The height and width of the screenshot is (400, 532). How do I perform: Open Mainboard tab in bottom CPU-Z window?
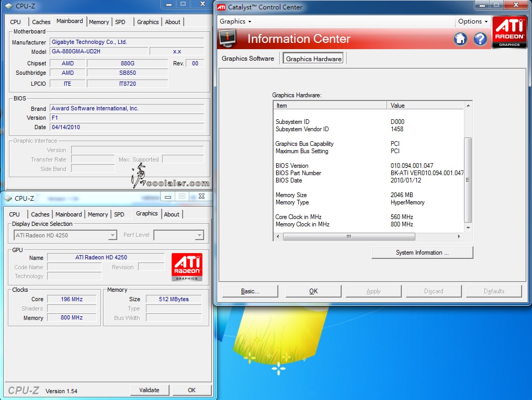pyautogui.click(x=69, y=214)
